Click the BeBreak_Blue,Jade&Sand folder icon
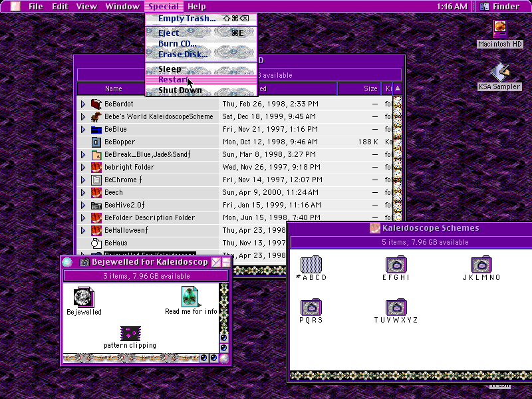The image size is (532, 399). coord(96,154)
